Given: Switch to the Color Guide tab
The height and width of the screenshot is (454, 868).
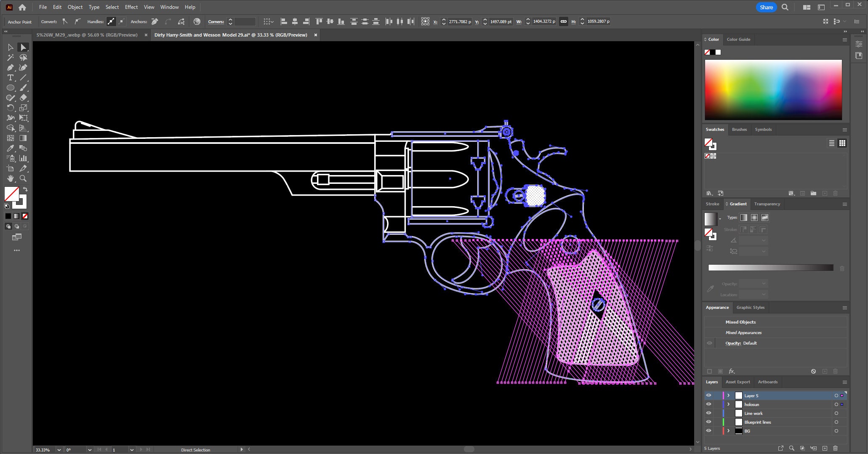Looking at the screenshot, I should coord(738,40).
